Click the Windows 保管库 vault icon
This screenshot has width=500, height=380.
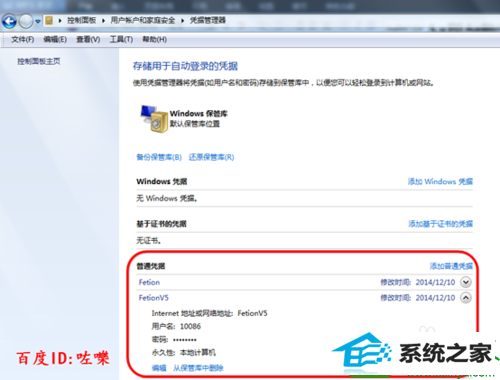tap(154, 119)
